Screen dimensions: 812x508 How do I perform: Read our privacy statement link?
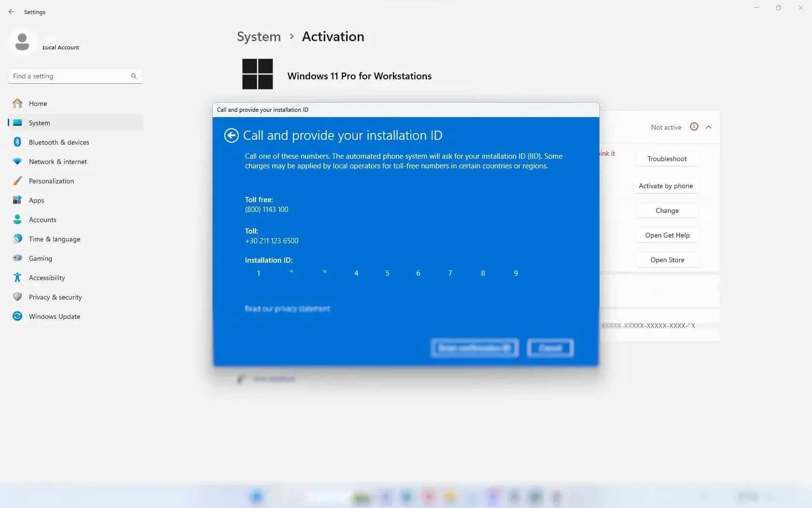click(x=287, y=308)
